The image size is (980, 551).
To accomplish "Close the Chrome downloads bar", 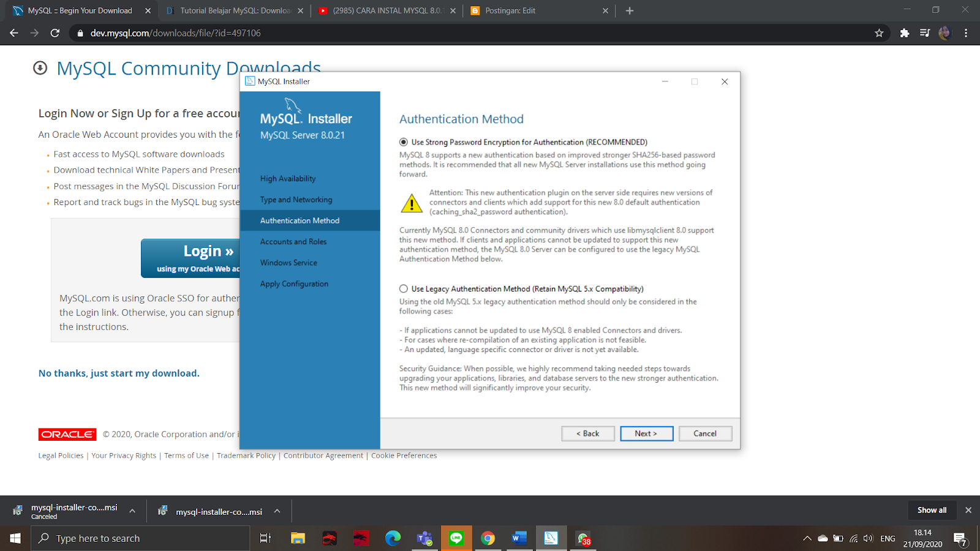I will coord(968,510).
